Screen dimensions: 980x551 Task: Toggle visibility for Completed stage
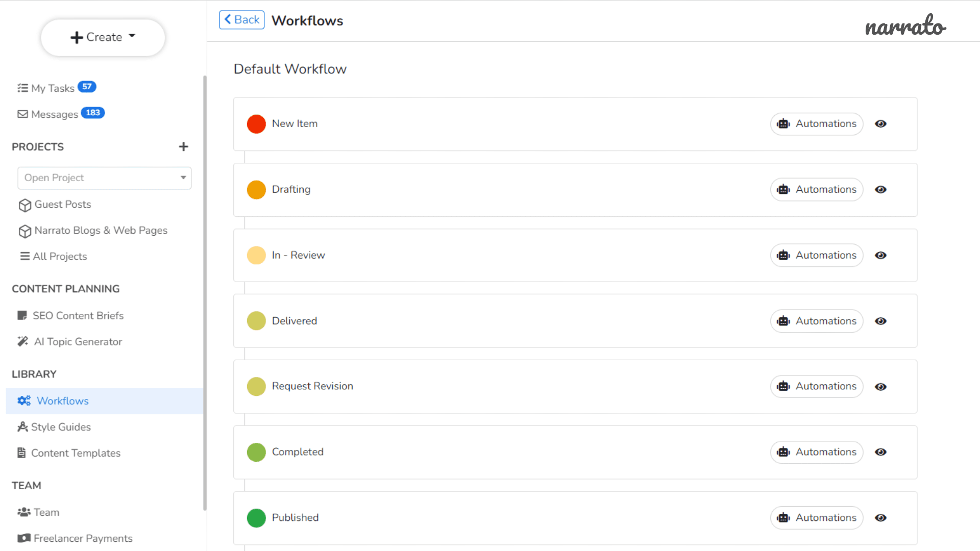point(880,452)
